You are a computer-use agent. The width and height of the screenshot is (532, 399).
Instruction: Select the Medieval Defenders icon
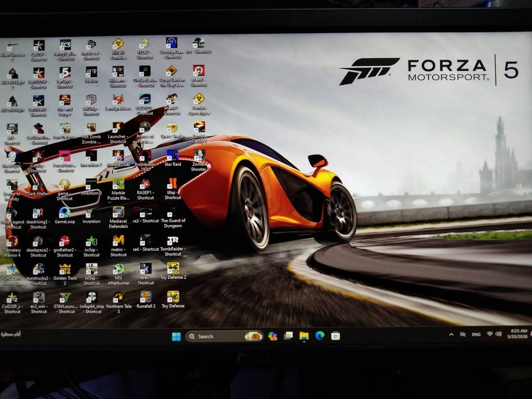[118, 214]
